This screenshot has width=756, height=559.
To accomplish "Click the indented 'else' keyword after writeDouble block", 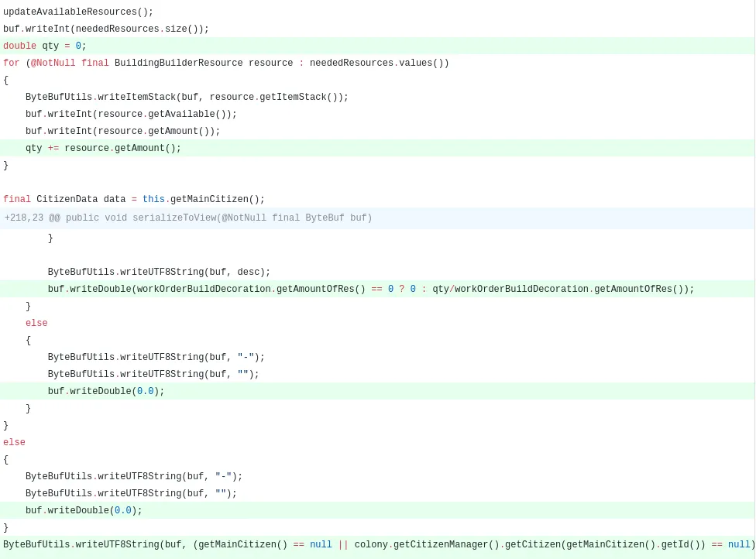I will (36, 323).
